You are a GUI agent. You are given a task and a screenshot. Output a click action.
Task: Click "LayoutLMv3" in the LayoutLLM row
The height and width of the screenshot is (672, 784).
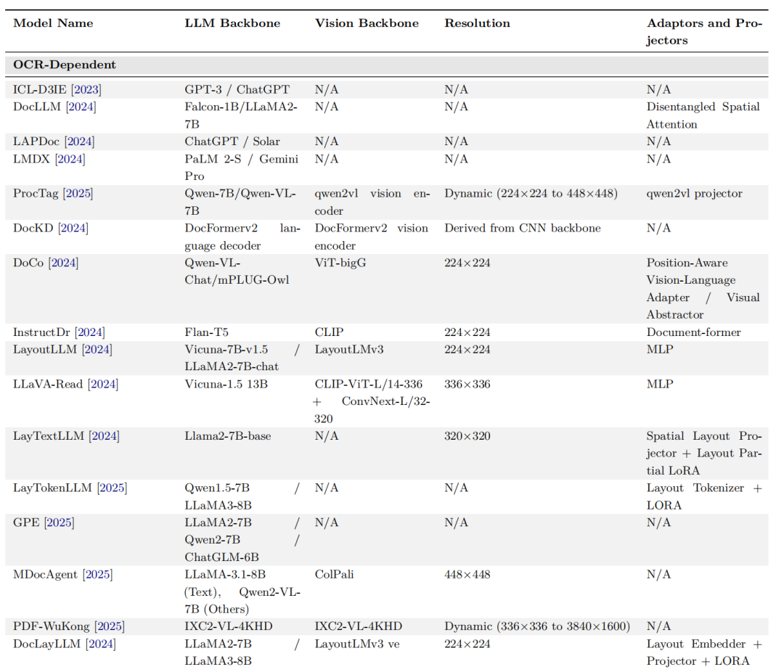pos(349,350)
